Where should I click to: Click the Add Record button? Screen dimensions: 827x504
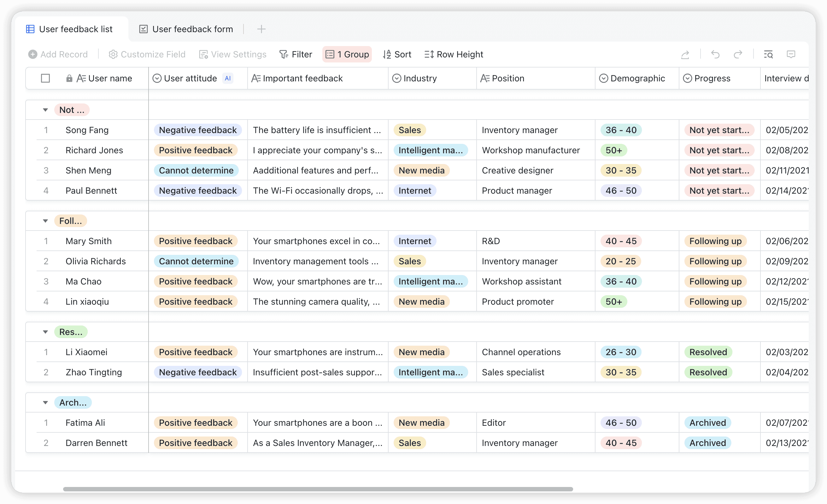58,54
